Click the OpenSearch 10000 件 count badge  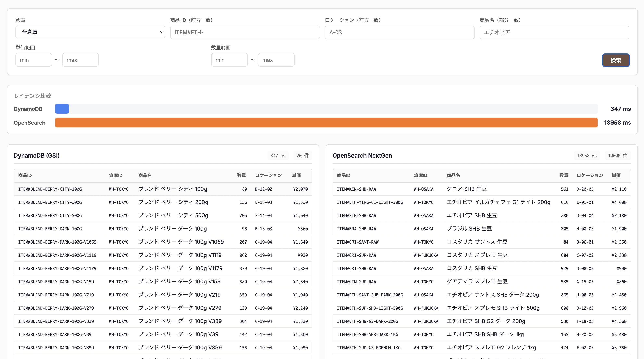tap(618, 156)
